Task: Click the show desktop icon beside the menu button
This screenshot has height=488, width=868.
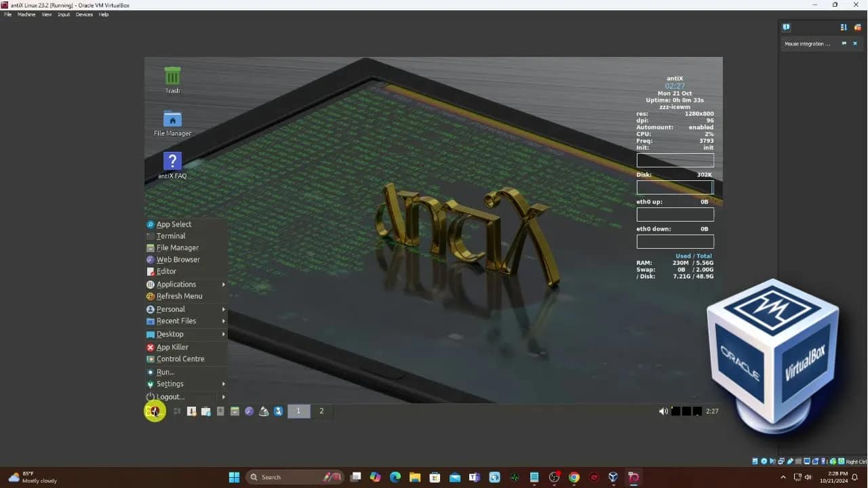Action: pos(176,411)
